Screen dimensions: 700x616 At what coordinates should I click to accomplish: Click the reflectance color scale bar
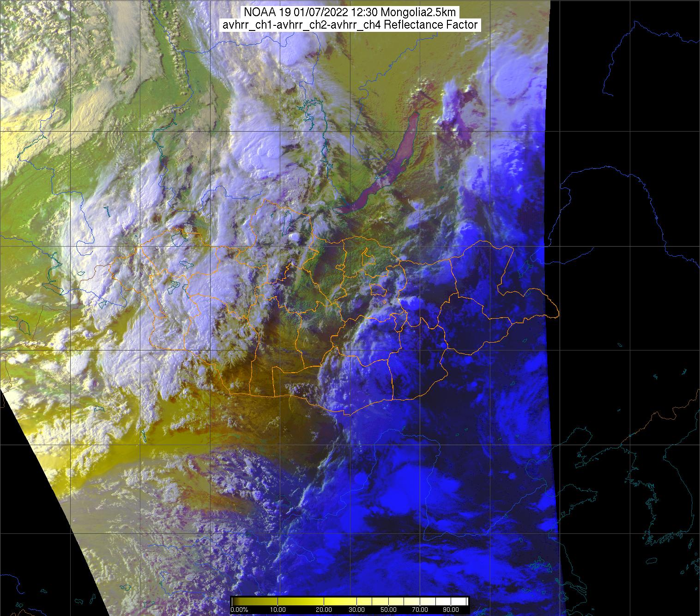(x=350, y=601)
